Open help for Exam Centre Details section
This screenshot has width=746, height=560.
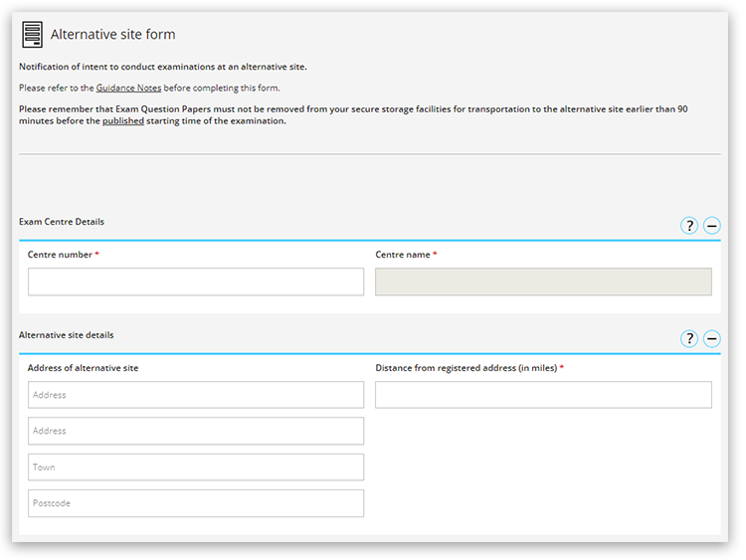point(689,226)
